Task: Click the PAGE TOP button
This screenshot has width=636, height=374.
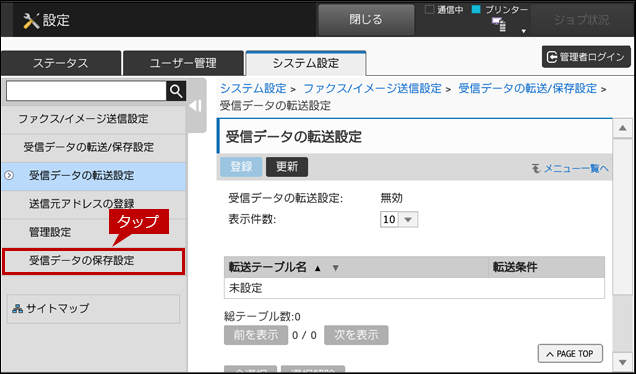Action: tap(570, 354)
